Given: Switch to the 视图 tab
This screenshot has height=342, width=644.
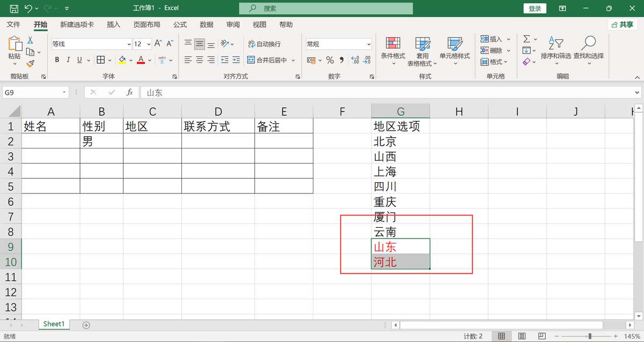Looking at the screenshot, I should [260, 25].
